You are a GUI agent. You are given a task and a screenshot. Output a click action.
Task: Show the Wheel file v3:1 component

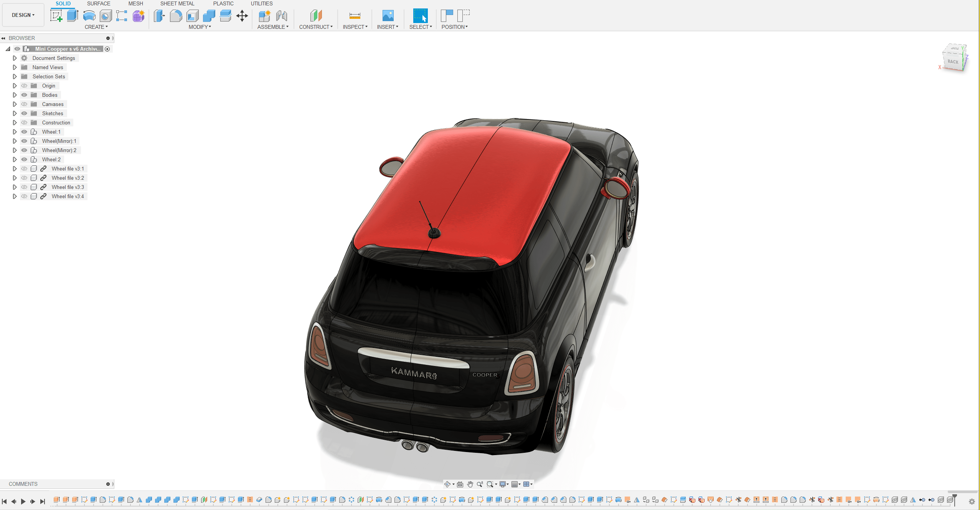tap(24, 169)
